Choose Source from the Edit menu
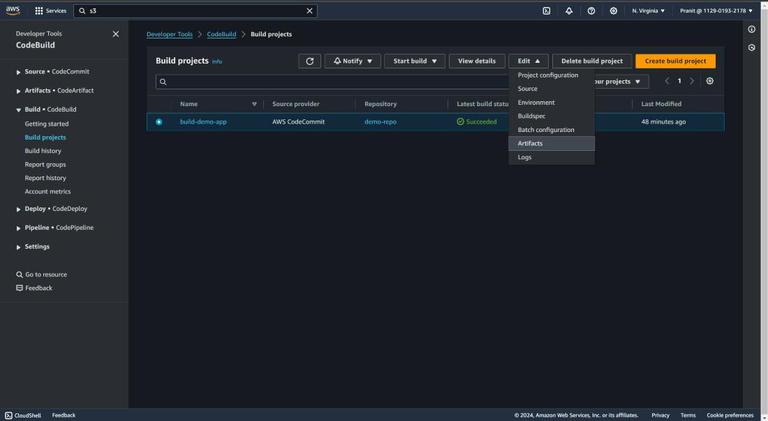This screenshot has height=421, width=768. coord(552,89)
